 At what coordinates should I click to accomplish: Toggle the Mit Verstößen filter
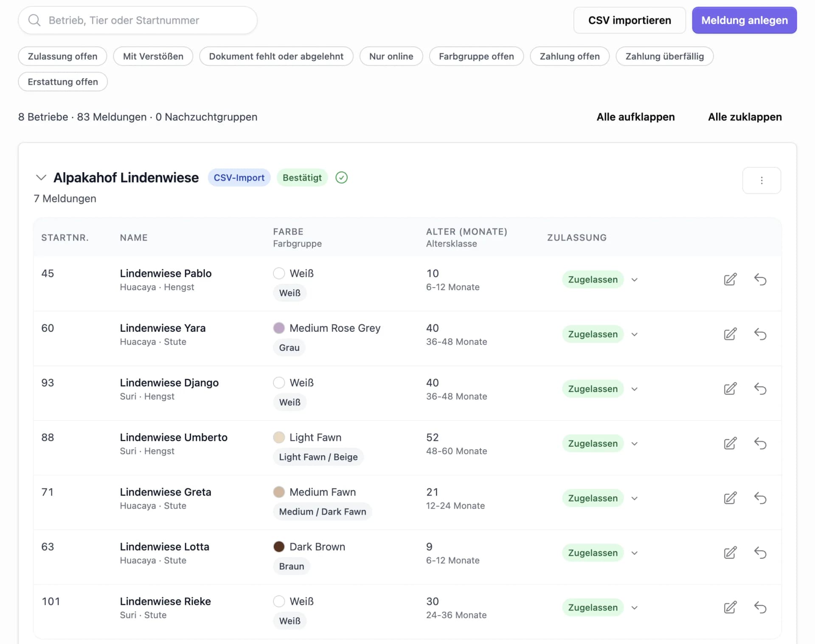pos(153,56)
